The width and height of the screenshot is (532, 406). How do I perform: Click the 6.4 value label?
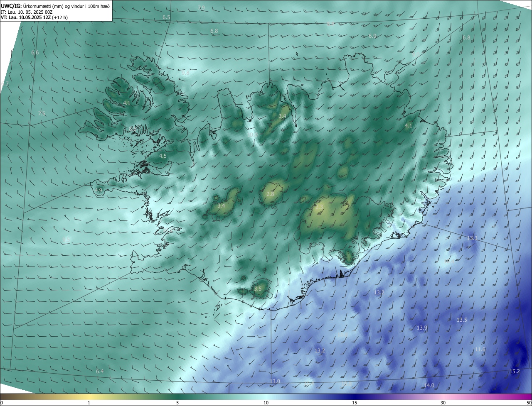coord(100,371)
